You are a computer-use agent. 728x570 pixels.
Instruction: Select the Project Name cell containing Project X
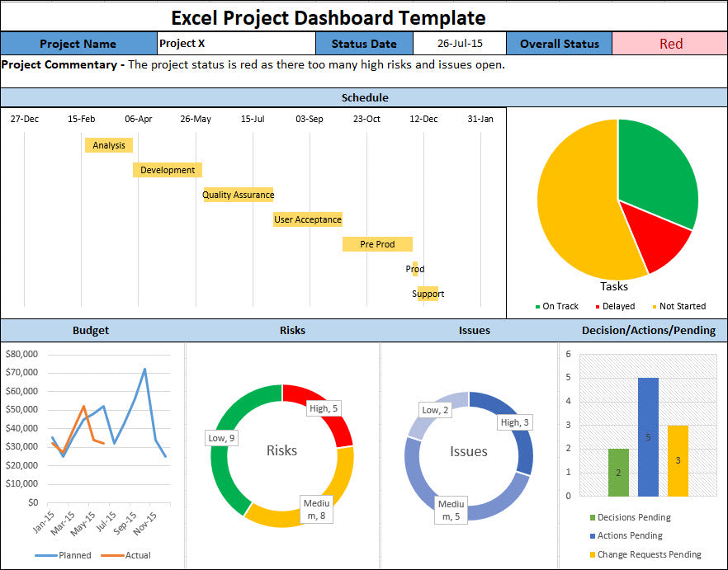[x=235, y=44]
